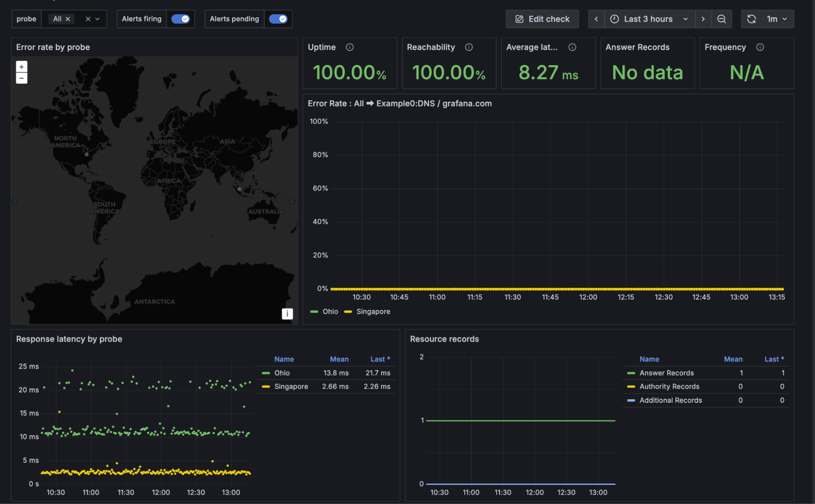815x504 pixels.
Task: Click the map attribution info icon
Action: [287, 314]
